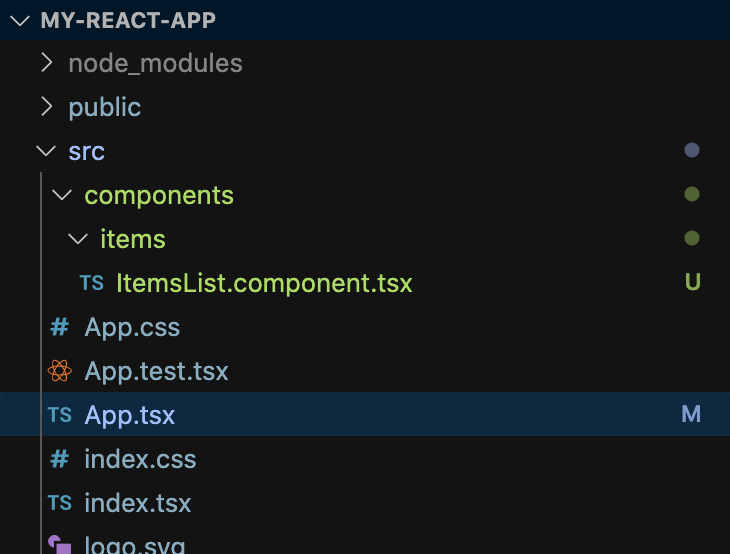Collapse the src folder chevron
Screen dimensions: 730x554
point(46,151)
